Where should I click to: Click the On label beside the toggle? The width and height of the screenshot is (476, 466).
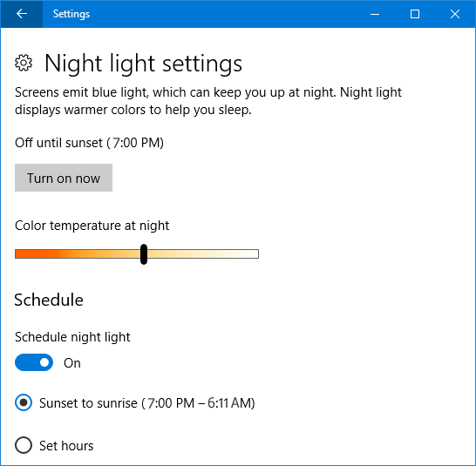coord(72,363)
